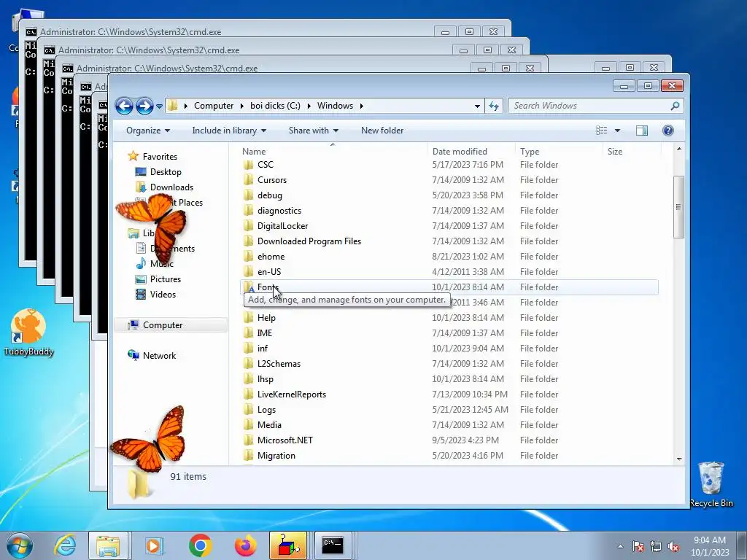The height and width of the screenshot is (560, 747).
Task: Select the DigitalLocker folder
Action: pyautogui.click(x=282, y=226)
